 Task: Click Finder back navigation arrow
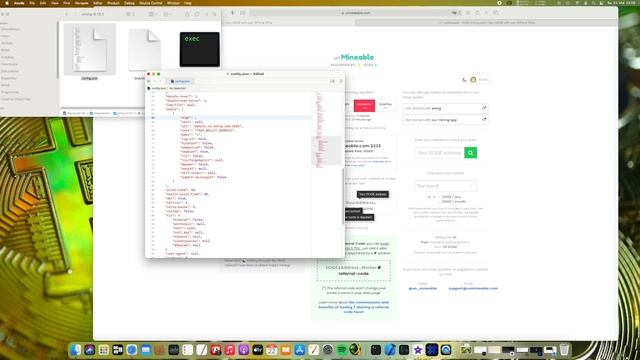(67, 14)
